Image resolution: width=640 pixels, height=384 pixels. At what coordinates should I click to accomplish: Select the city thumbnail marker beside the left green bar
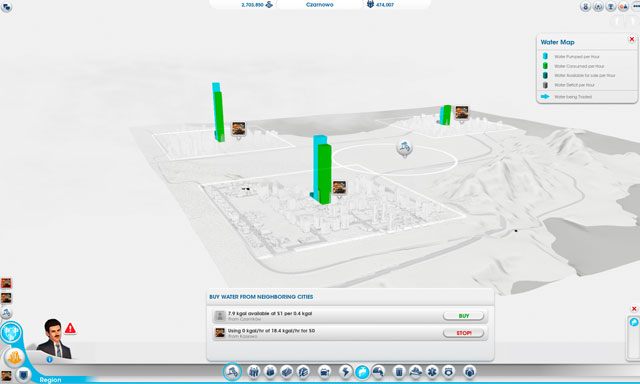(x=238, y=129)
